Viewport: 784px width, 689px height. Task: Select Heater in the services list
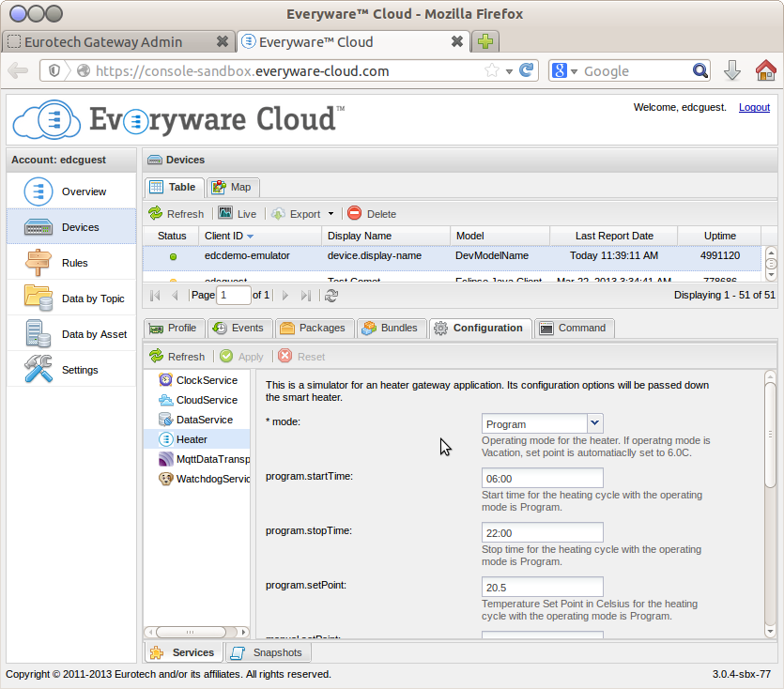click(196, 439)
